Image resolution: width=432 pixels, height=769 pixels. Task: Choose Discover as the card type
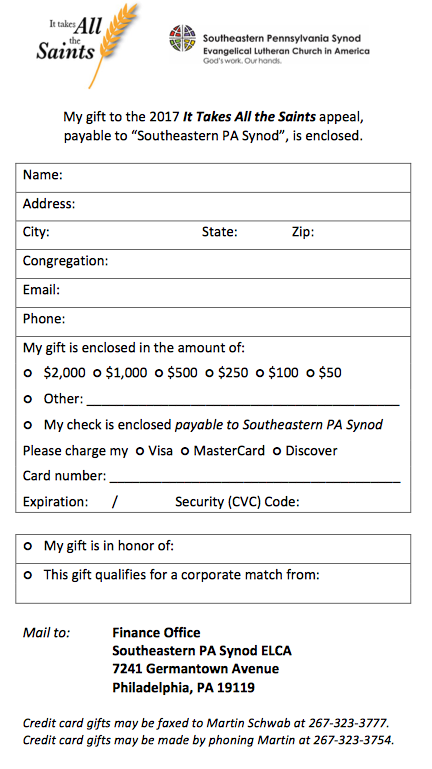(277, 451)
